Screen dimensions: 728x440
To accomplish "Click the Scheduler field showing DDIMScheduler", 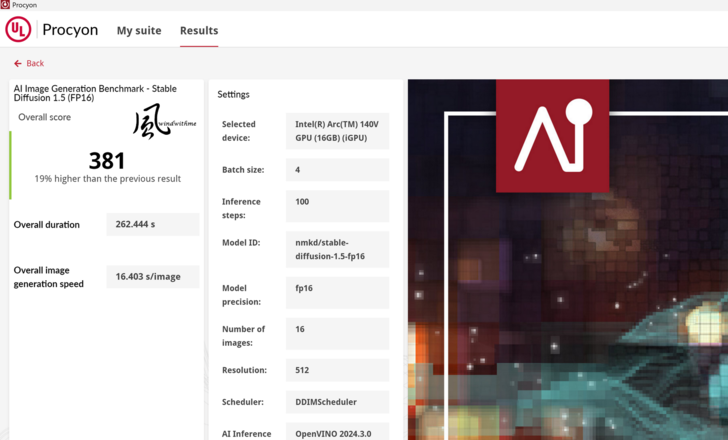I will 337,402.
